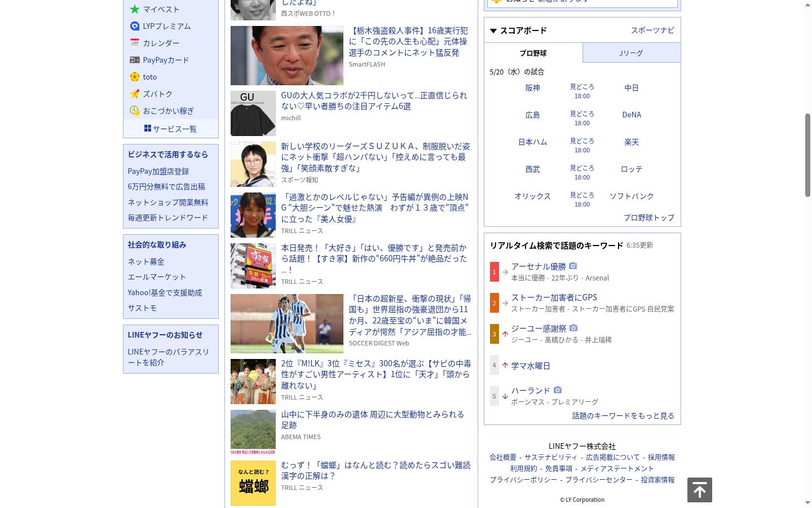812x508 pixels.
Task: Click 話題のキーワードをもっと見る link
Action: tap(623, 416)
